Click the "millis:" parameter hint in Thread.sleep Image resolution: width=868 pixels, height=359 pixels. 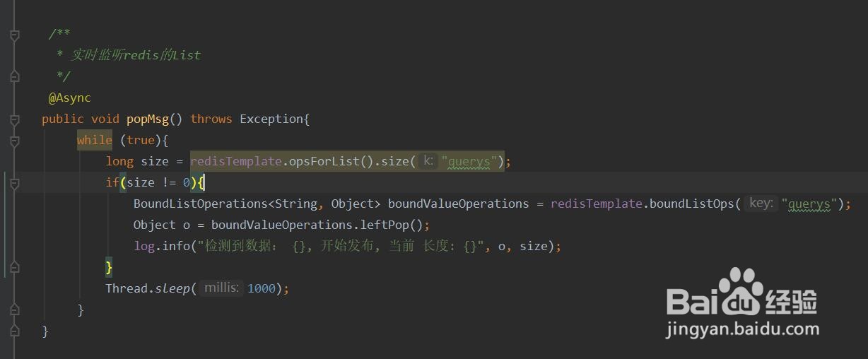click(x=221, y=288)
